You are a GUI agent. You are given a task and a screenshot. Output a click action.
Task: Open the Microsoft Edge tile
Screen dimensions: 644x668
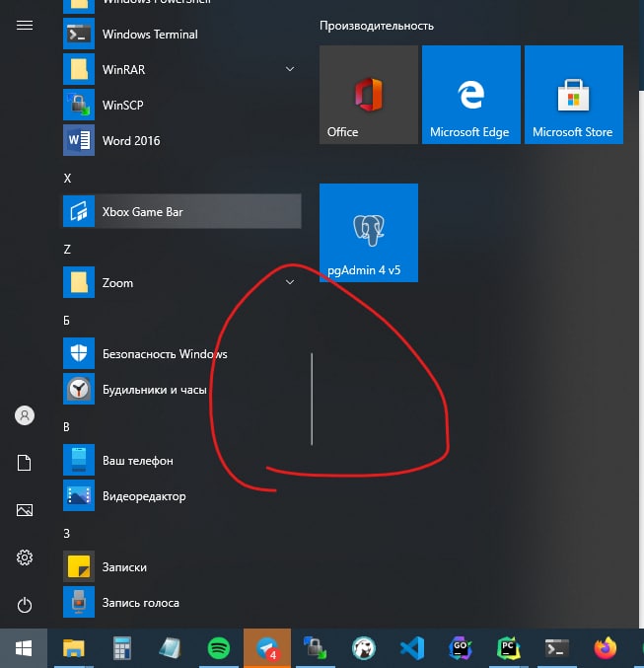click(x=471, y=95)
